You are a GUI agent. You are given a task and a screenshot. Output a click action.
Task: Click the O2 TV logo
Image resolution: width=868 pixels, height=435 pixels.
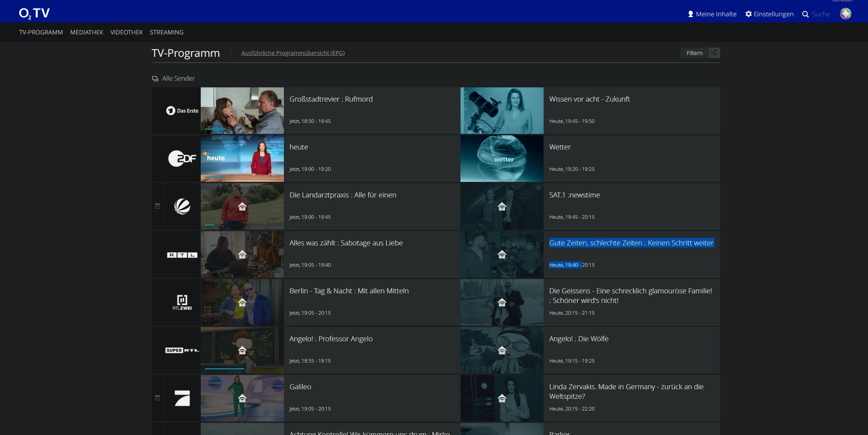34,13
